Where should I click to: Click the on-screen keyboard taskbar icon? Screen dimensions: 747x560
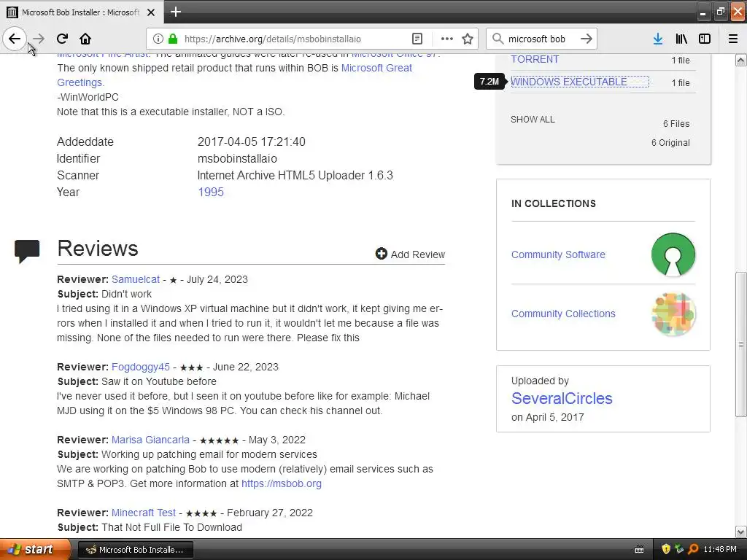click(x=639, y=550)
